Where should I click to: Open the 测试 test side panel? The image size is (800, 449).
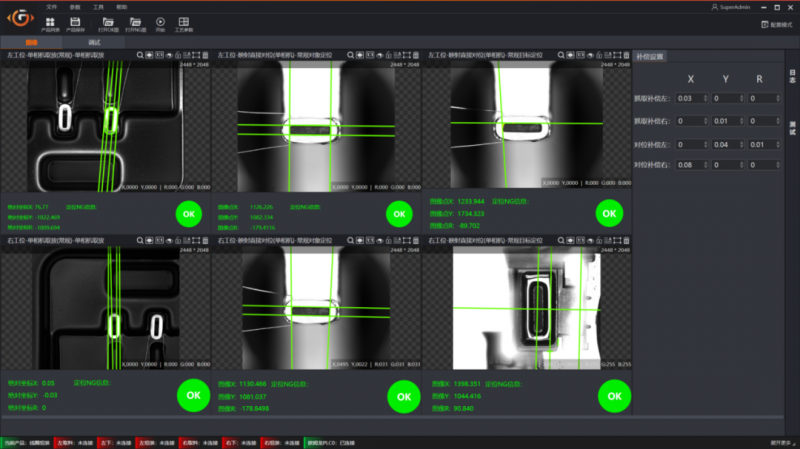point(792,128)
